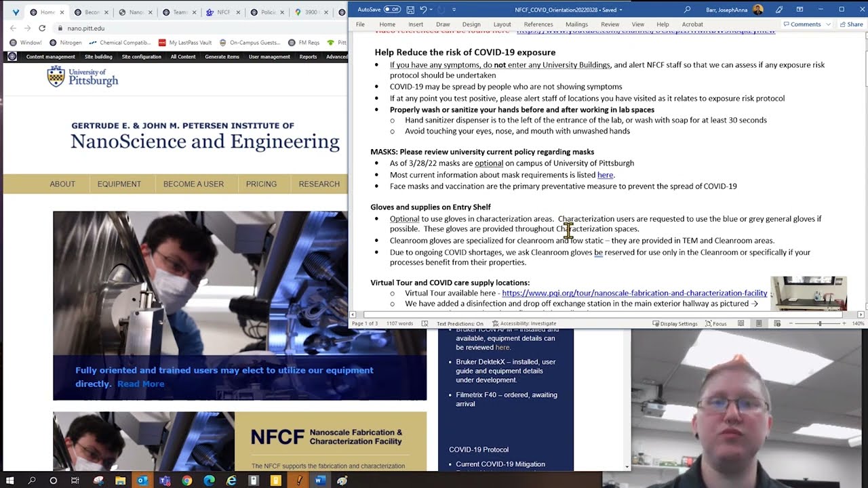Switch to the Layout ribbon tab
This screenshot has height=488, width=868.
[x=502, y=24]
